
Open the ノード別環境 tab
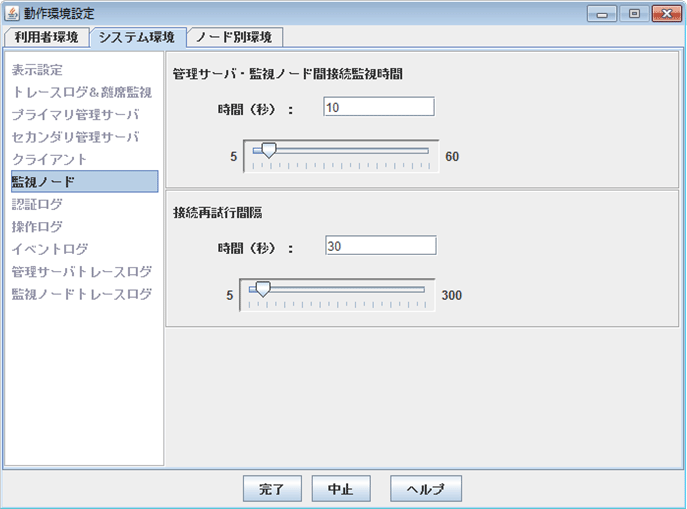coord(234,37)
